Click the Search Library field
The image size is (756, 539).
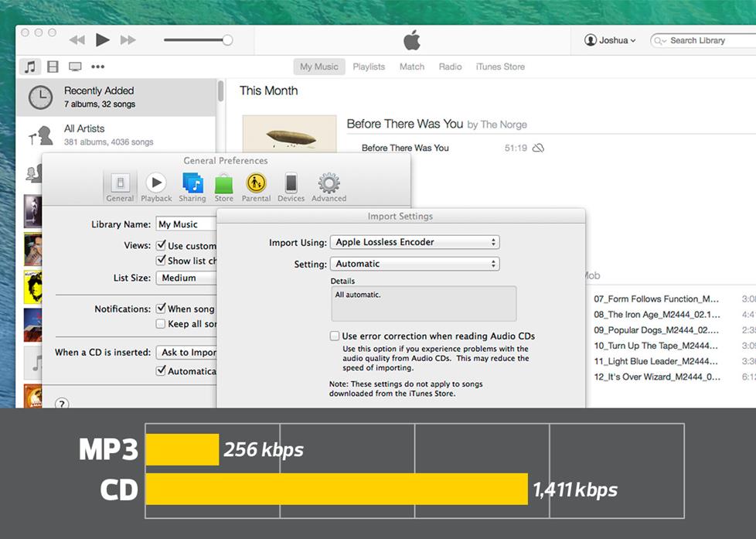703,40
